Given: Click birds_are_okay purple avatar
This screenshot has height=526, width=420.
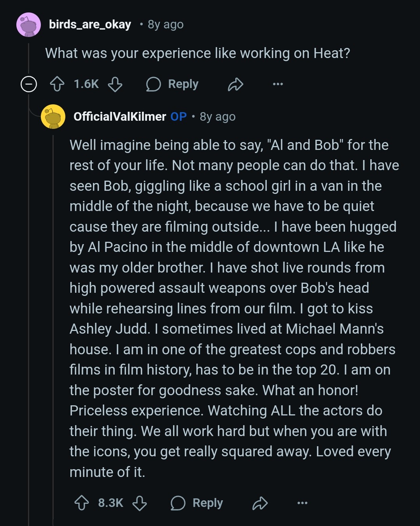Looking at the screenshot, I should 29,25.
